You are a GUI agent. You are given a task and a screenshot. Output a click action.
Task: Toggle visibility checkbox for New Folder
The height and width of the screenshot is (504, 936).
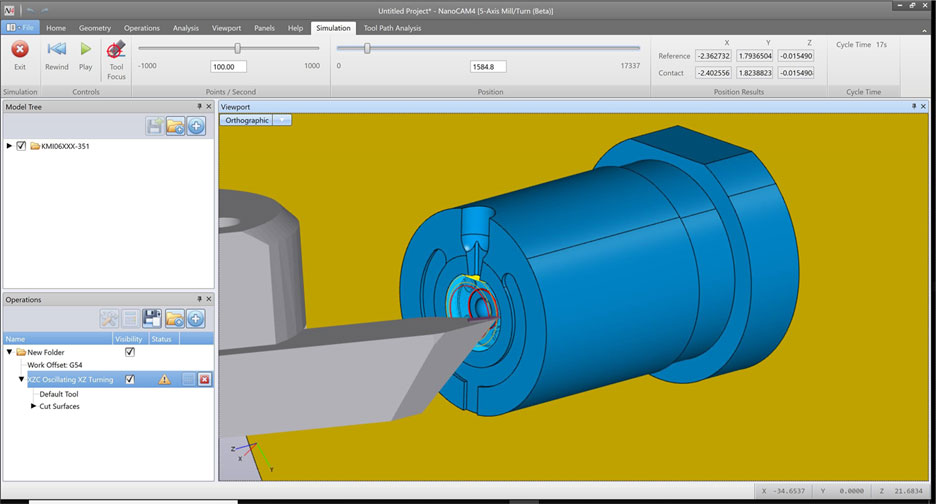pyautogui.click(x=129, y=352)
